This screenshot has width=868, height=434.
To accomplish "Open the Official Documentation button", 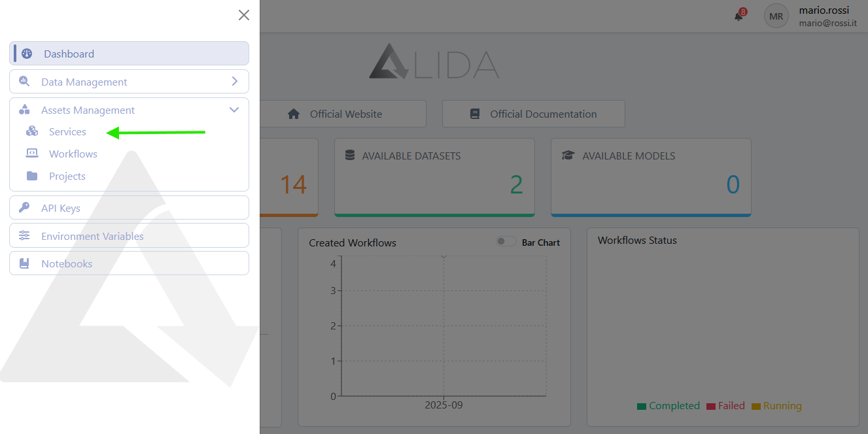I will (x=534, y=114).
